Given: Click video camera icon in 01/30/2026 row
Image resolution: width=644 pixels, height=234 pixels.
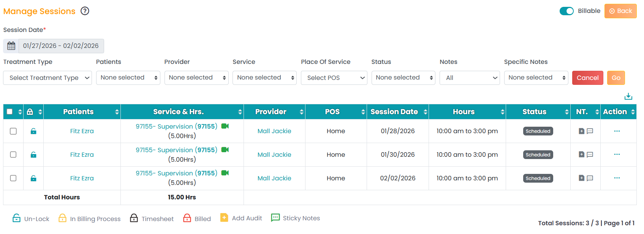Looking at the screenshot, I should pos(225,150).
